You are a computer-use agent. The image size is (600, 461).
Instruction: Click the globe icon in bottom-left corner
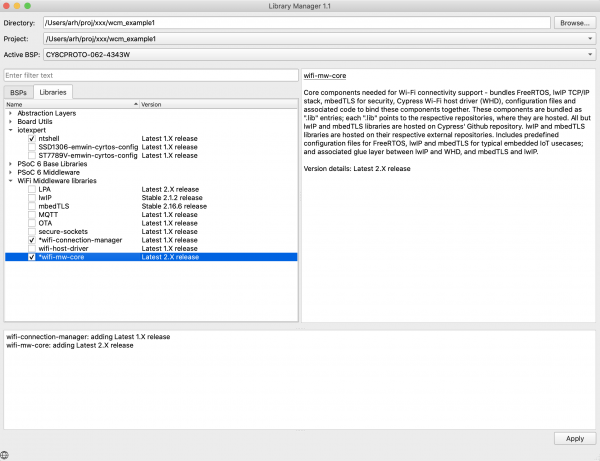point(7,455)
